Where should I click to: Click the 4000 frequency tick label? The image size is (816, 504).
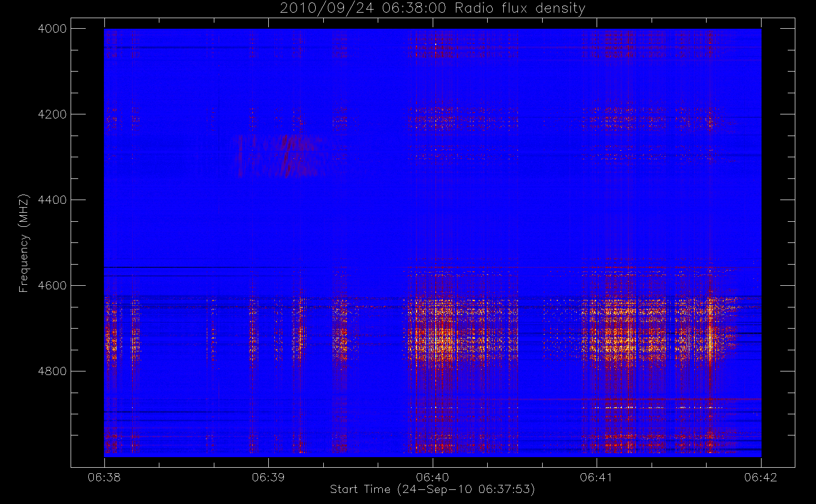tap(52, 29)
